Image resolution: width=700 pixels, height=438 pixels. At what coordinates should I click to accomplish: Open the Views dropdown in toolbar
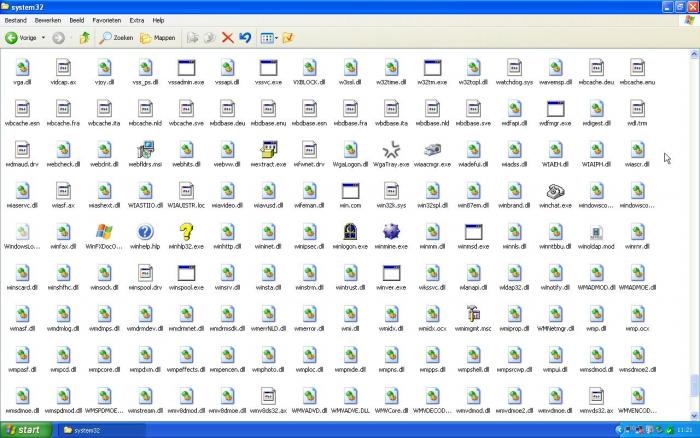[x=268, y=38]
